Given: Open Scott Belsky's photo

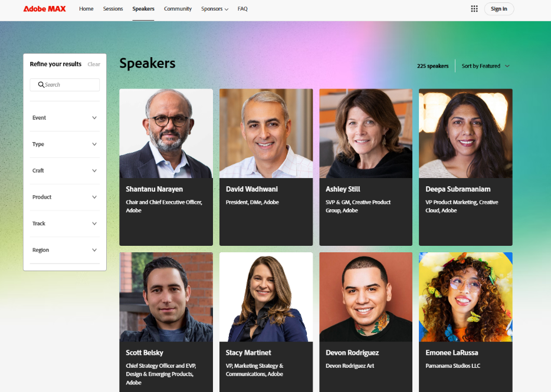Looking at the screenshot, I should click(166, 297).
